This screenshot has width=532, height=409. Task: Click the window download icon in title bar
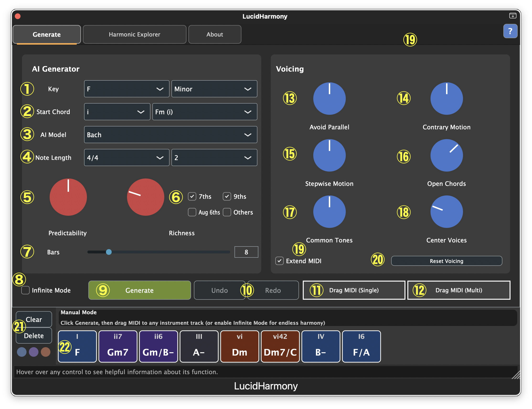pos(512,16)
